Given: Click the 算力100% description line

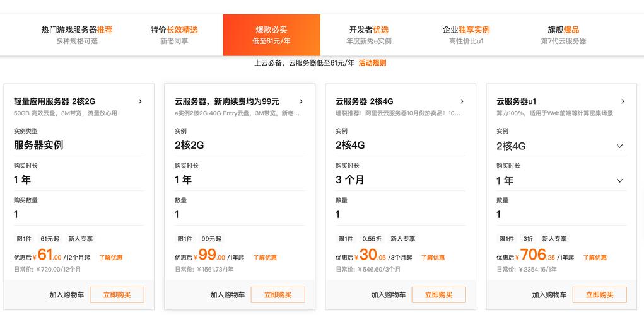Looking at the screenshot, I should click(x=554, y=113).
